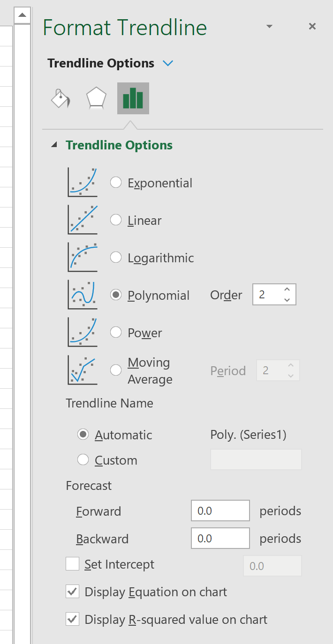Screen dimensions: 333x644
Task: Click the Linear trendline graph icon
Action: 83,220
